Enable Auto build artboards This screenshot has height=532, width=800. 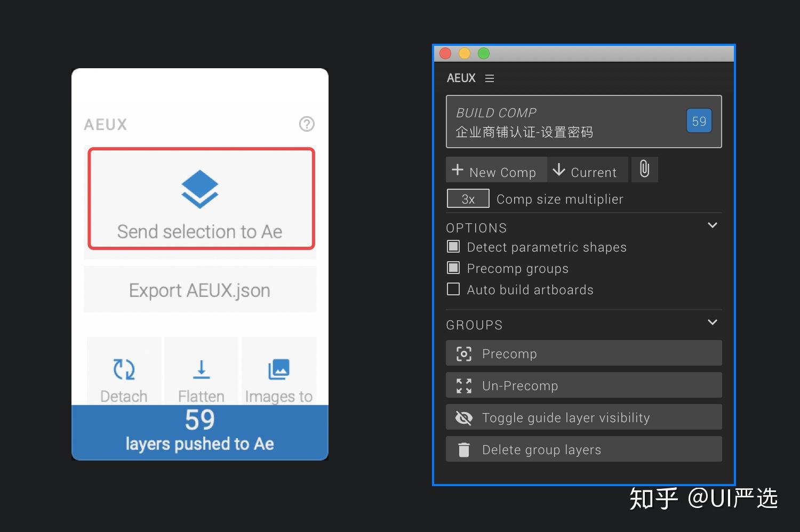453,289
